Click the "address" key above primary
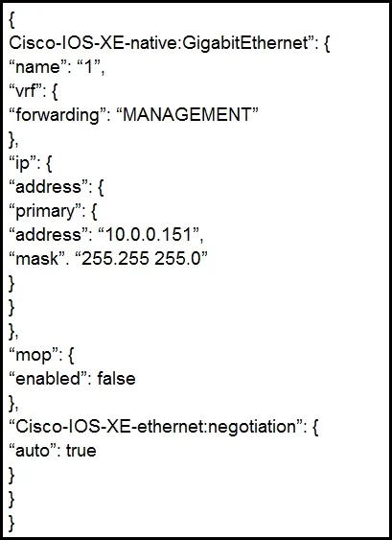This screenshot has width=392, height=540. 49,187
